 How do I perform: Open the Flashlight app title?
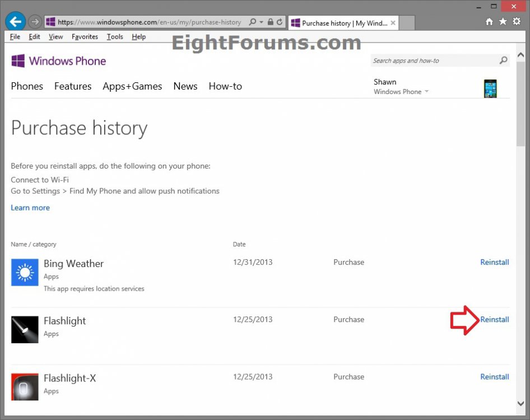[65, 321]
